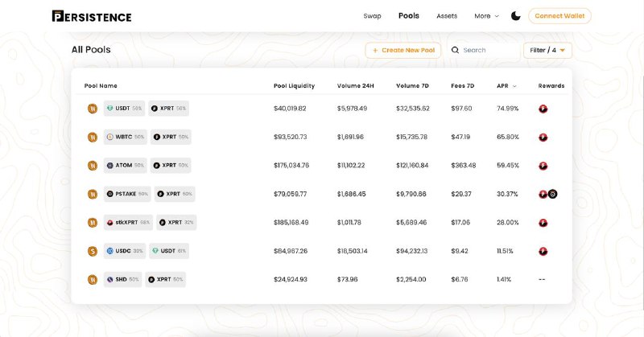The width and height of the screenshot is (644, 337).
Task: Click the XPRT chip in USDT/XPRT row
Action: click(169, 109)
